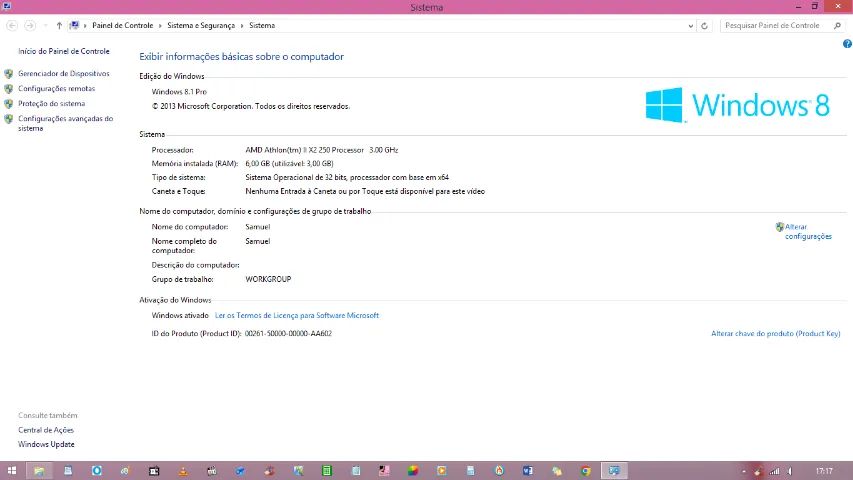Click the Product ID 00261-50000-00000-AA602
This screenshot has height=480, width=853.
[288, 333]
